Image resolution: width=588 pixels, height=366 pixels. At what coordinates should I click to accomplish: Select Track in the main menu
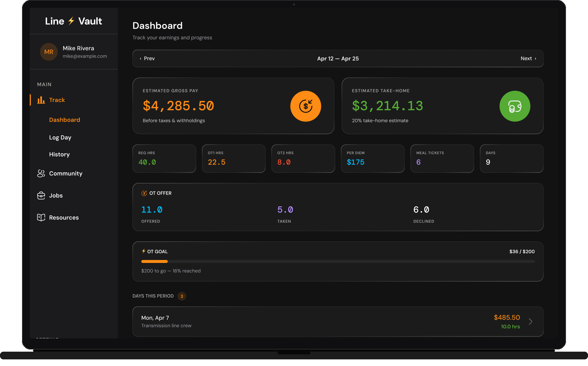tap(57, 100)
